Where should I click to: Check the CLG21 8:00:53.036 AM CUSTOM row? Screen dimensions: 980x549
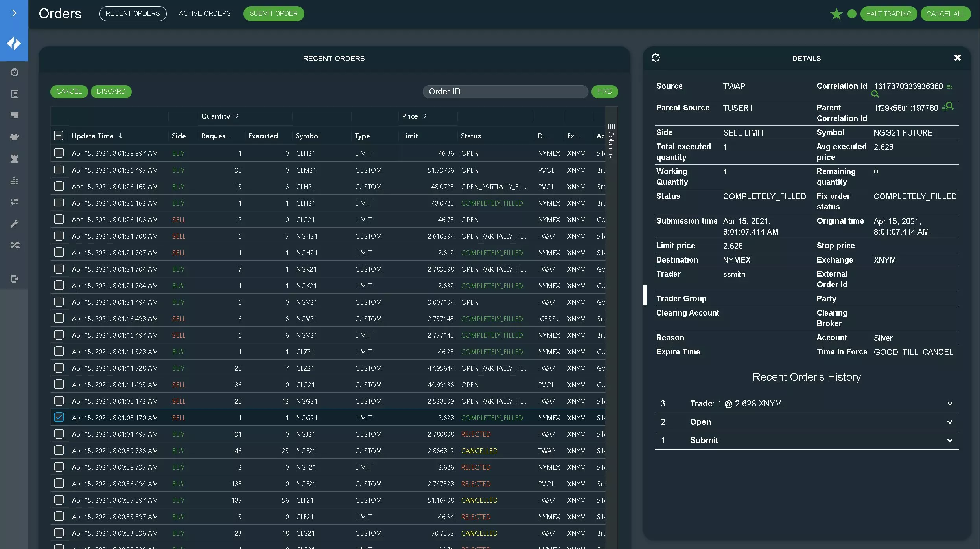(59, 533)
